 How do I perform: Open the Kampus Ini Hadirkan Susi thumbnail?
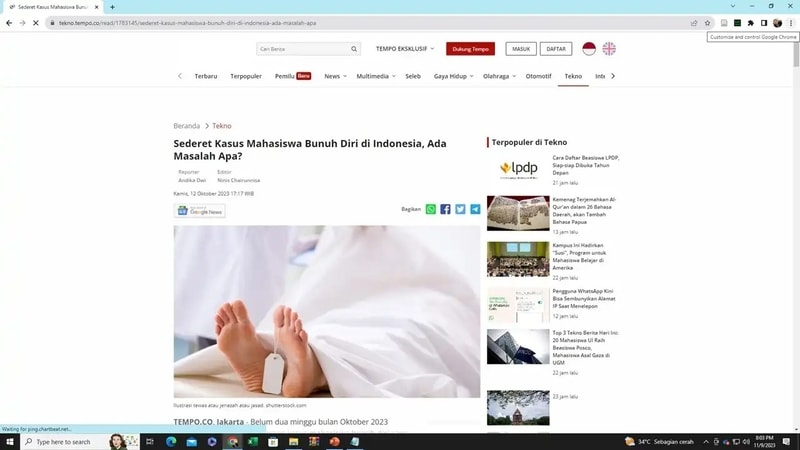pos(518,259)
